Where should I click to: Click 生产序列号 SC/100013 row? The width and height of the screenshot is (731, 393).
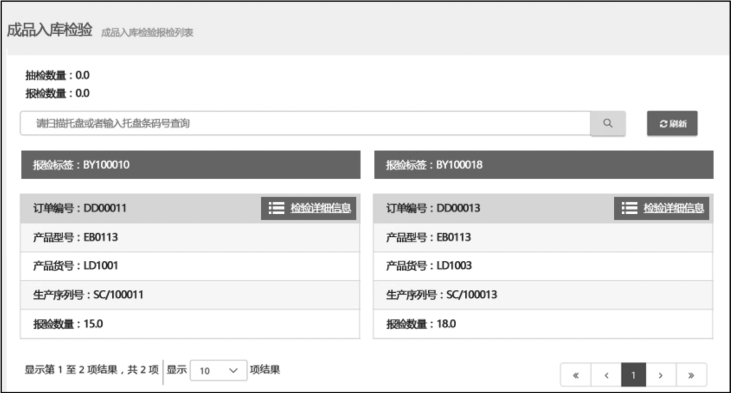pyautogui.click(x=543, y=295)
